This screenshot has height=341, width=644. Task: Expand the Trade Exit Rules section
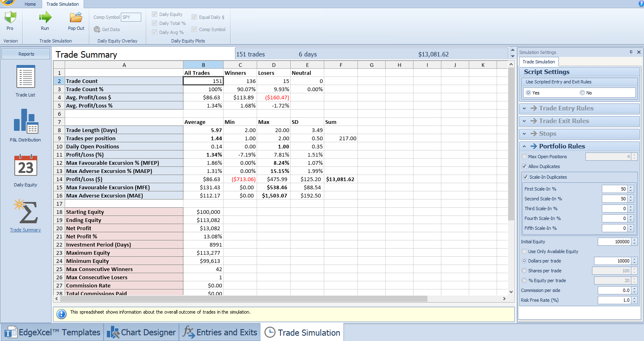coord(524,121)
